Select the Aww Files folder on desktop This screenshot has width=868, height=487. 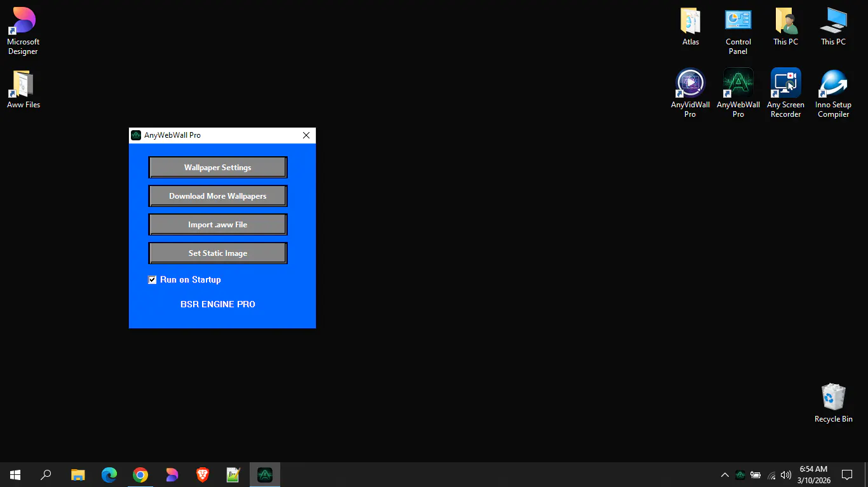click(24, 90)
